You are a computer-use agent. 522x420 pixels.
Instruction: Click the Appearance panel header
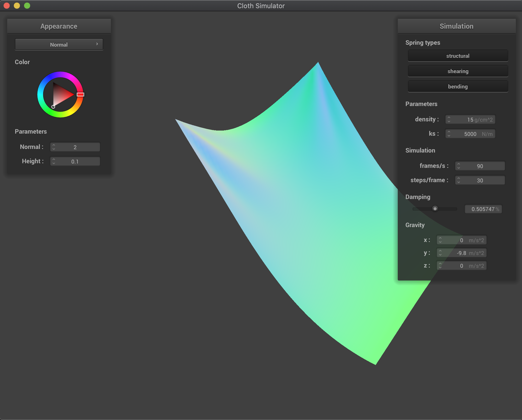point(59,26)
